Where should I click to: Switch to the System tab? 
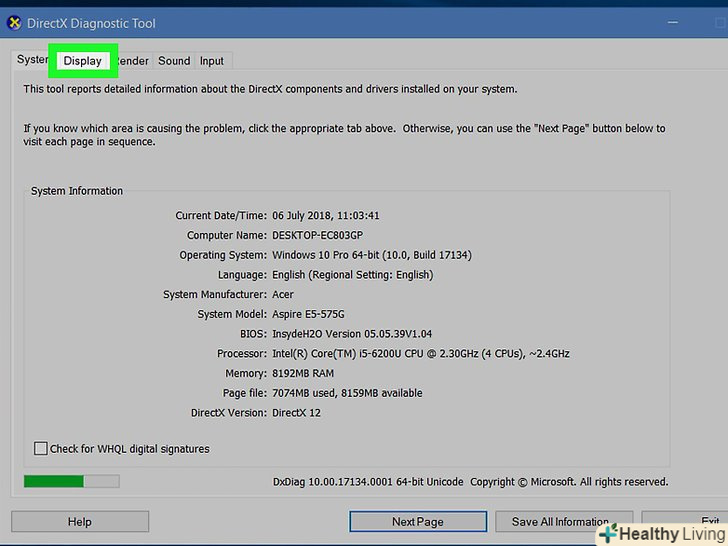point(31,60)
